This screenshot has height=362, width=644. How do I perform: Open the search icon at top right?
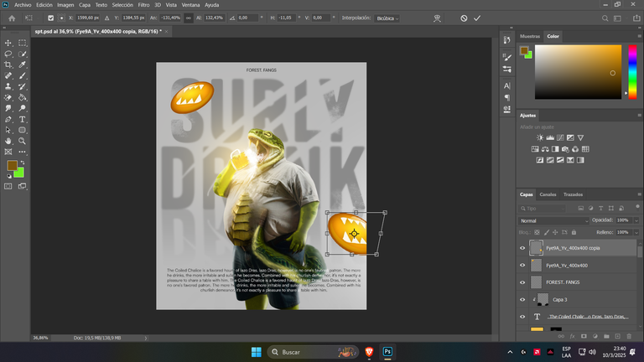pos(605,18)
